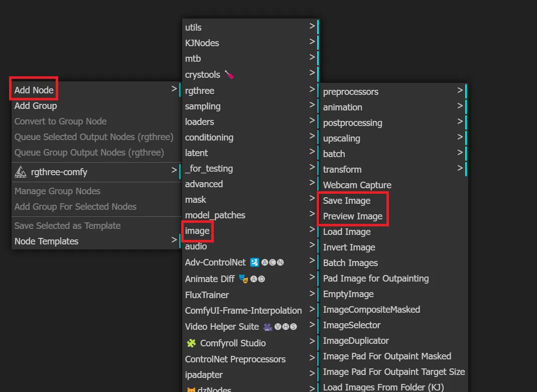Expand the KJNodes submenu
537x392 pixels.
pyautogui.click(x=202, y=43)
